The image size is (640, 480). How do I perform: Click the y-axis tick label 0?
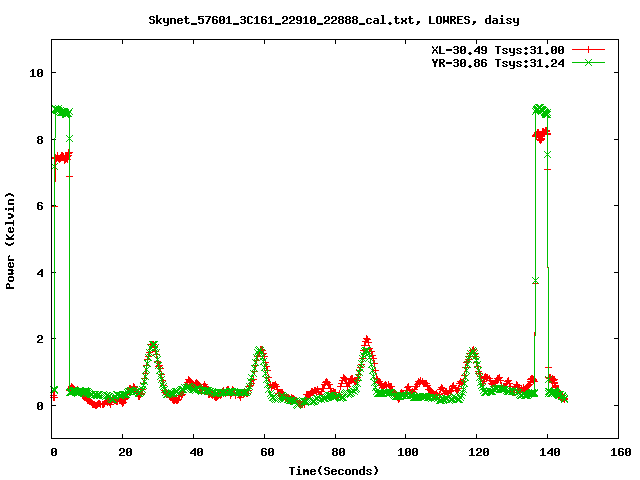(40, 406)
